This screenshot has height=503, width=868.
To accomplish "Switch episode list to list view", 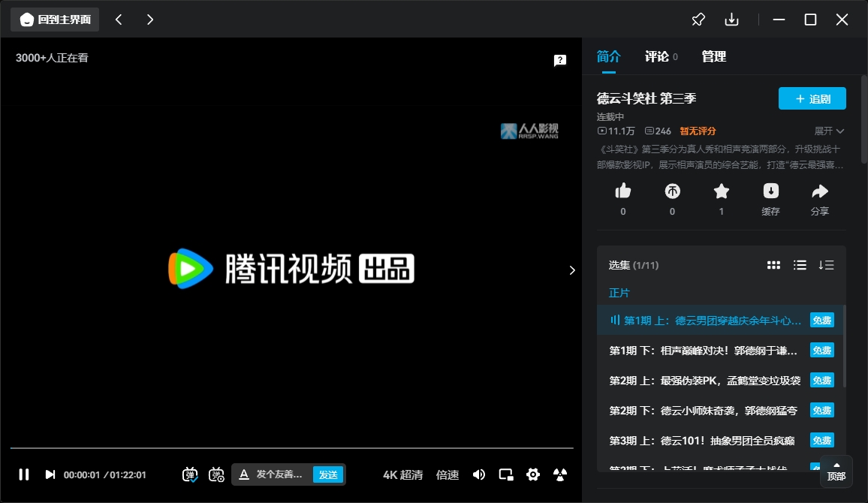I will 800,265.
